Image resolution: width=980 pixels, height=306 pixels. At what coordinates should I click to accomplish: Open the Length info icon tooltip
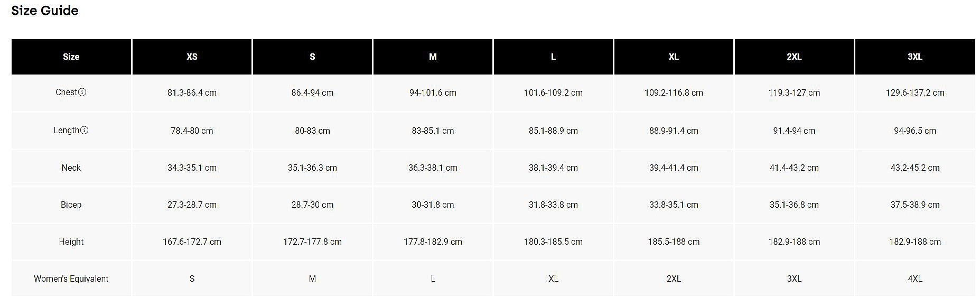pyautogui.click(x=85, y=131)
